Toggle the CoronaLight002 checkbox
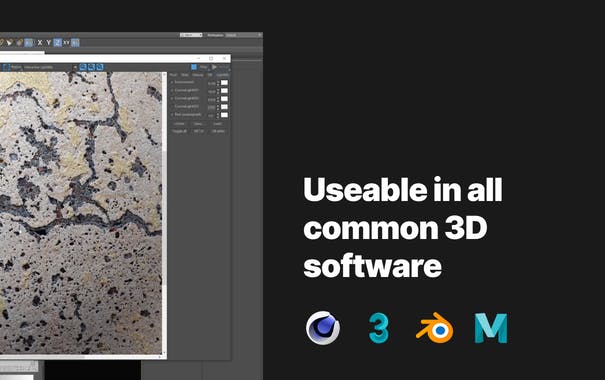605x380 pixels. tap(172, 98)
